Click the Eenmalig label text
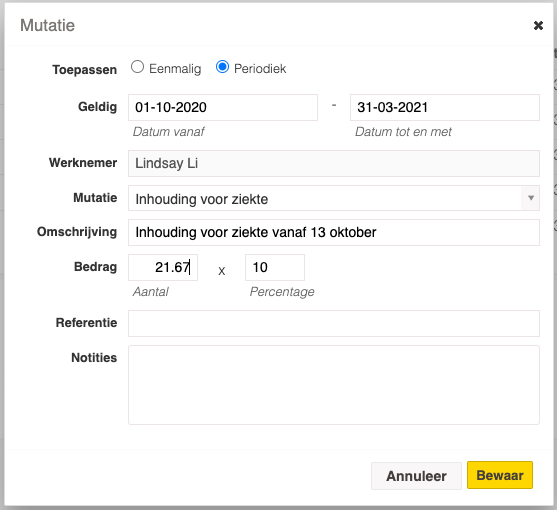 [x=175, y=69]
